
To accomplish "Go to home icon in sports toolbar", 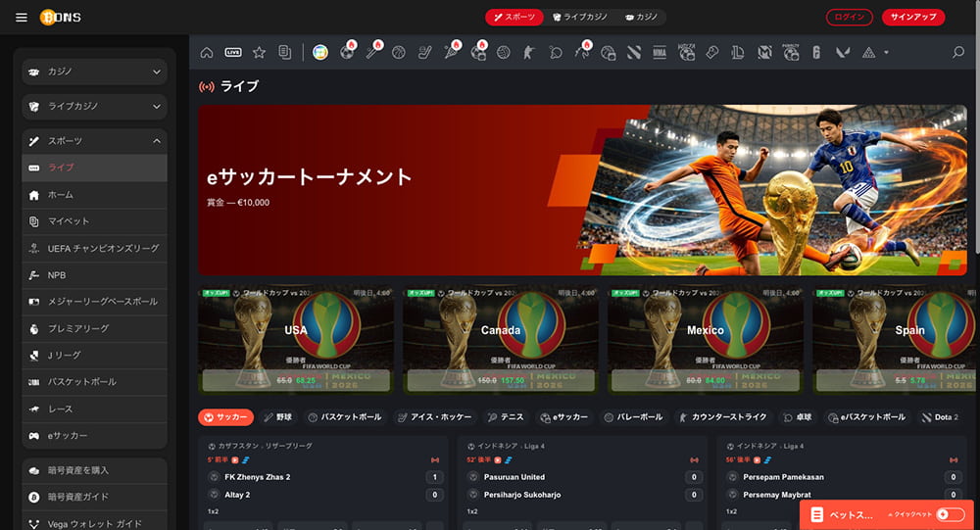I will [x=206, y=53].
